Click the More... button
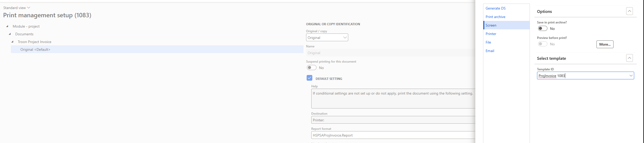The width and height of the screenshot is (644, 143). 605,44
